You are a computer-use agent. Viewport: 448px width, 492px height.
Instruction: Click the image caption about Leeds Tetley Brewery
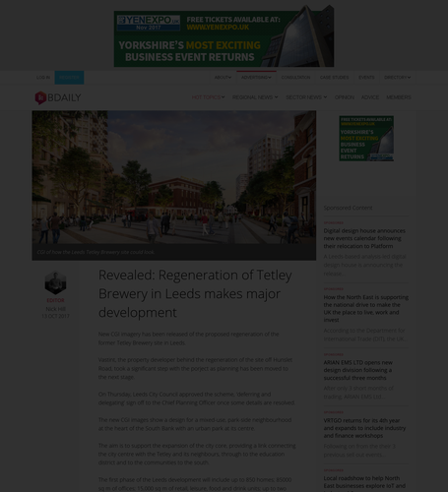pos(96,252)
